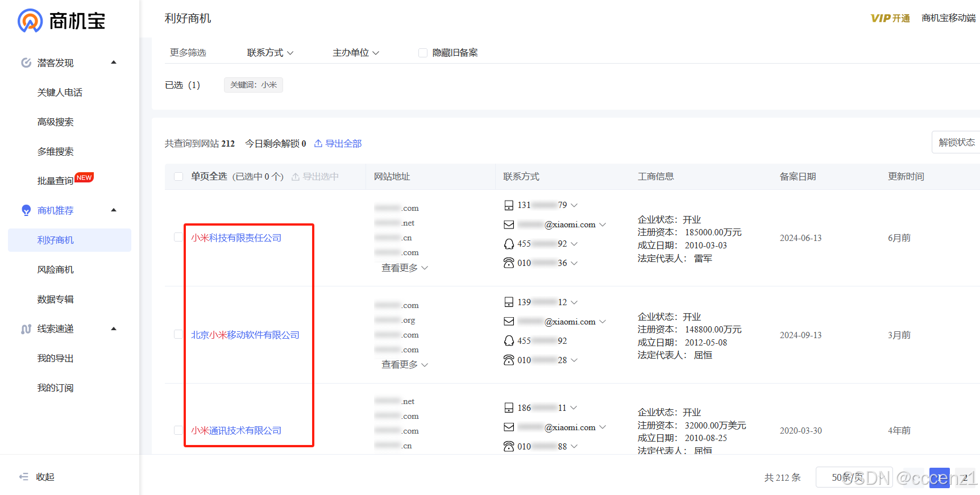
Task: Open 我的订阅 in sidebar
Action: [55, 388]
